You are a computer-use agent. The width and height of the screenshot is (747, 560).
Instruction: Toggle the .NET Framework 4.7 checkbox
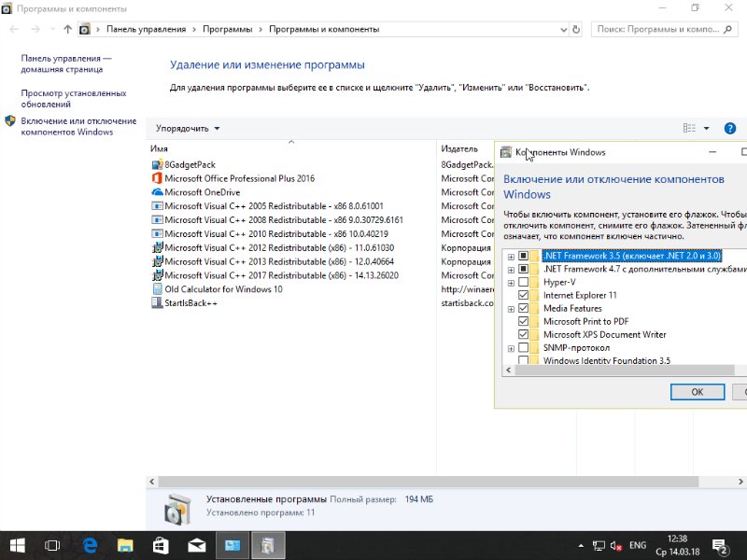[x=523, y=269]
